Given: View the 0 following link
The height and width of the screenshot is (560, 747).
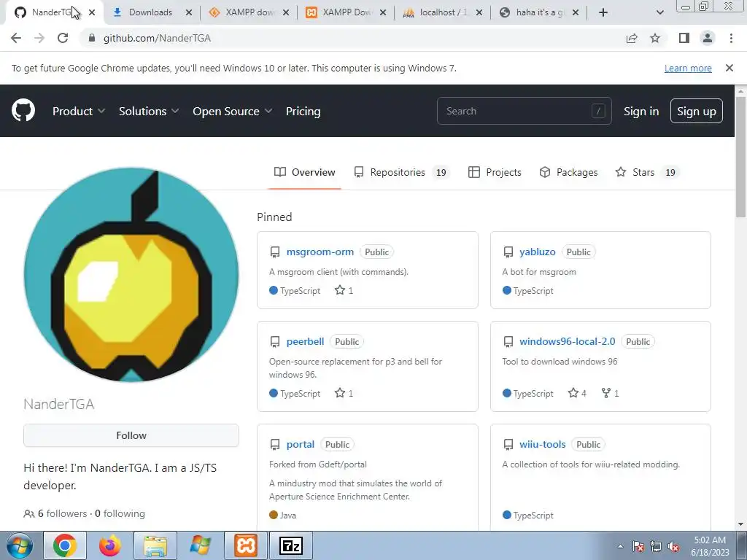Looking at the screenshot, I should click(x=120, y=513).
